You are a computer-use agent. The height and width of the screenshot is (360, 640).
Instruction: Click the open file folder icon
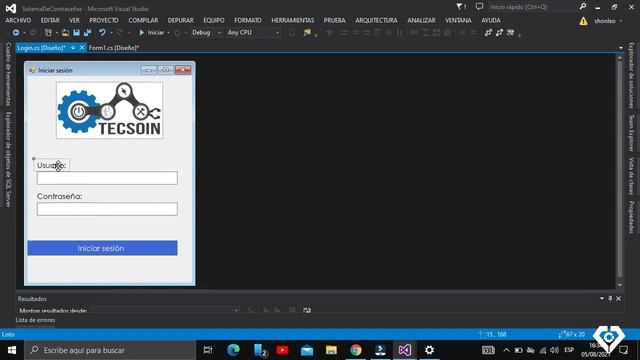(x=65, y=33)
